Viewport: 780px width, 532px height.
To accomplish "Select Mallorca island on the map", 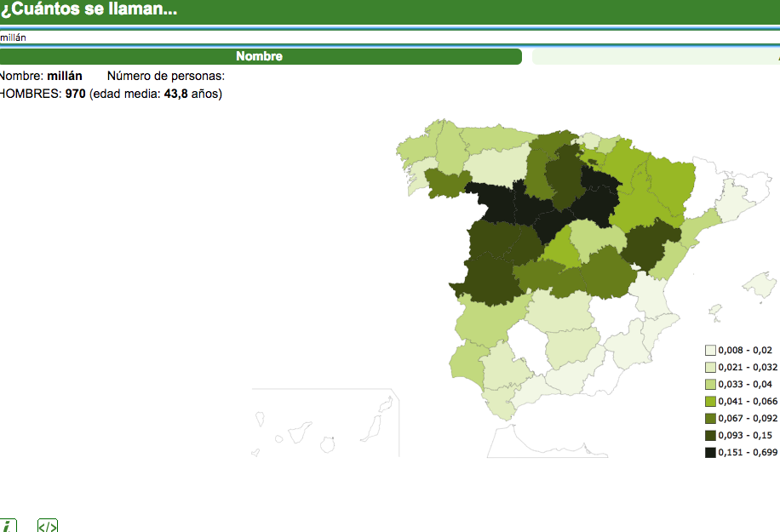I will [x=758, y=285].
